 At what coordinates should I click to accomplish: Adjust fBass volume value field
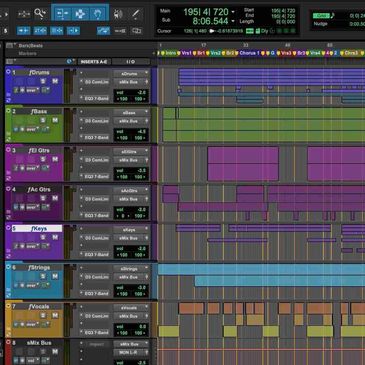click(141, 132)
